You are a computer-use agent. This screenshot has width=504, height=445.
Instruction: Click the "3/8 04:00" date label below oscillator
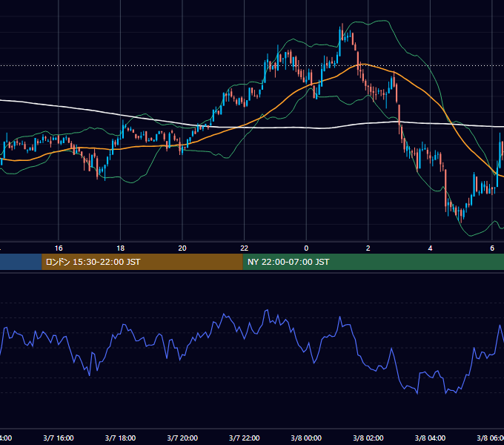coord(430,438)
